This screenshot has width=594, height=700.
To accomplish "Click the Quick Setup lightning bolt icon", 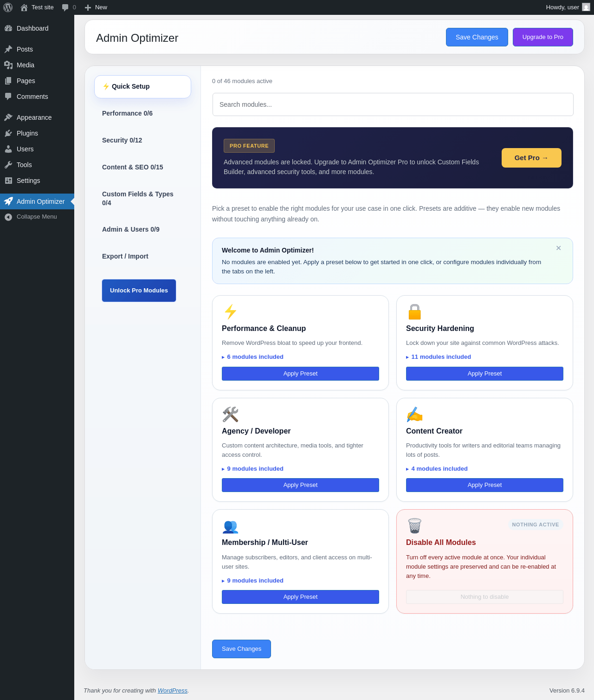I will 106,86.
